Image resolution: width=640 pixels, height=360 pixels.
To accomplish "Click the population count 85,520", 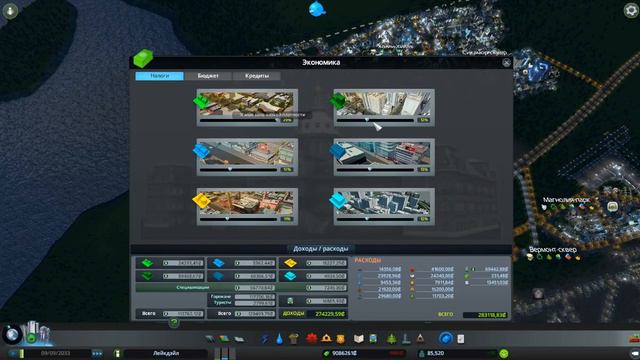I will (x=435, y=353).
